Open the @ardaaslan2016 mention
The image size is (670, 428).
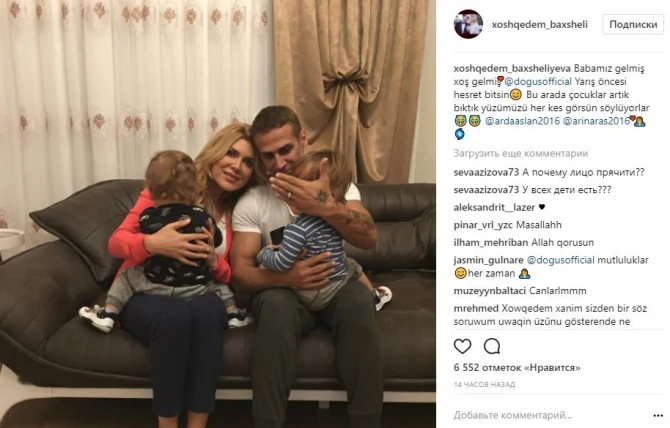click(522, 121)
